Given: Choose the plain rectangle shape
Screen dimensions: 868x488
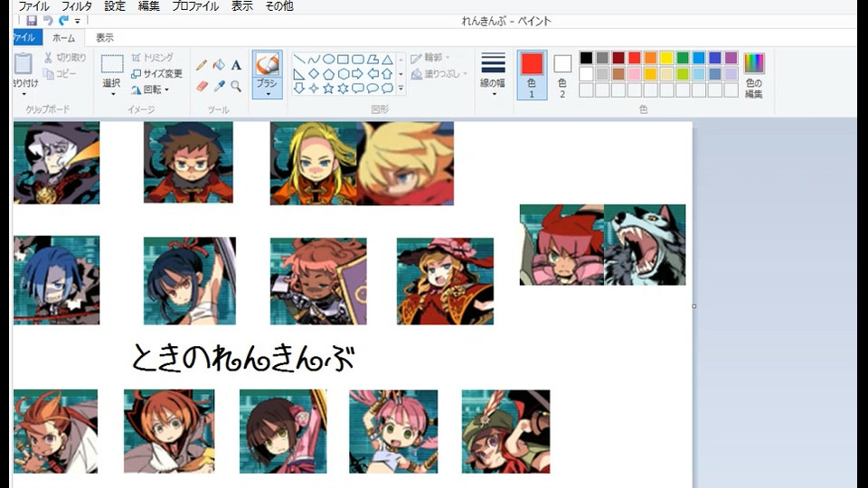Looking at the screenshot, I should click(x=344, y=60).
